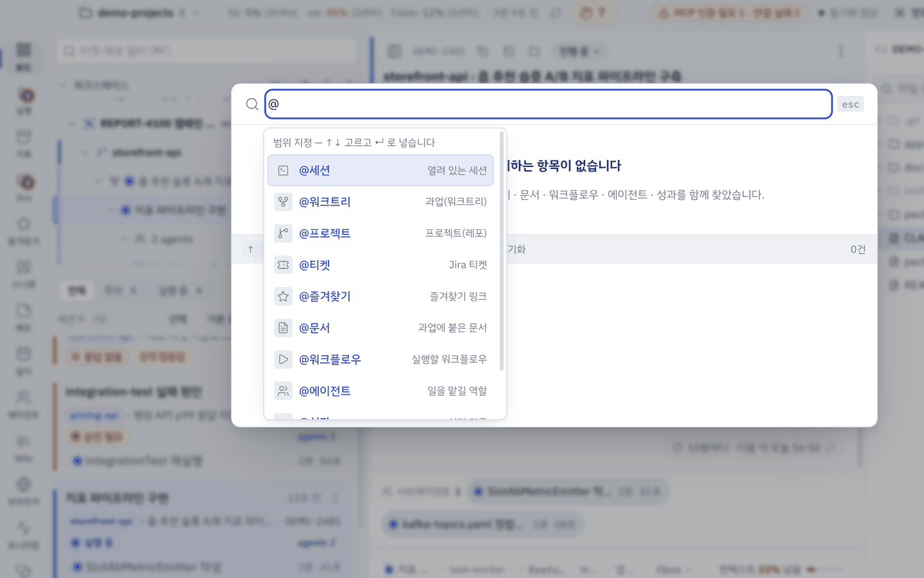Click the document icon beside @문서

(283, 328)
